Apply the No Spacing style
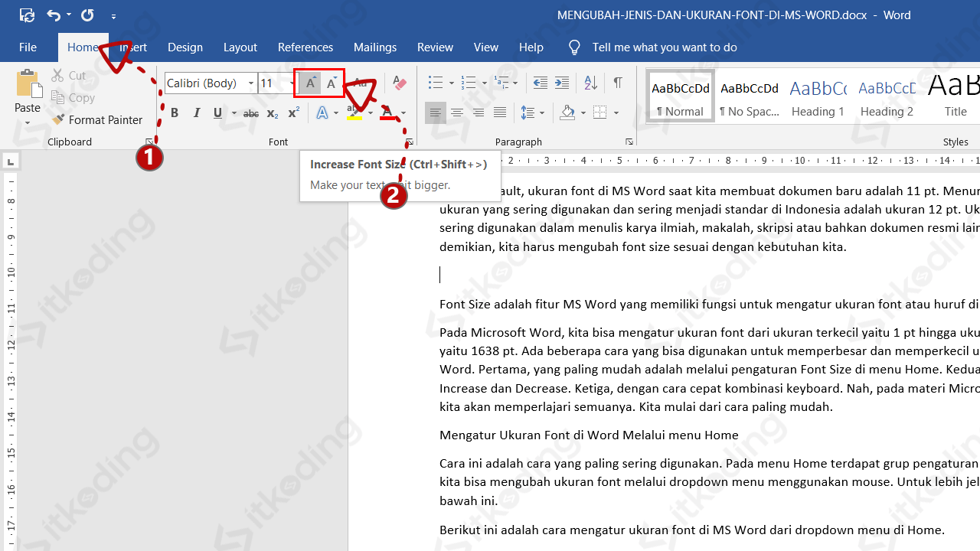980x551 pixels. 750,96
